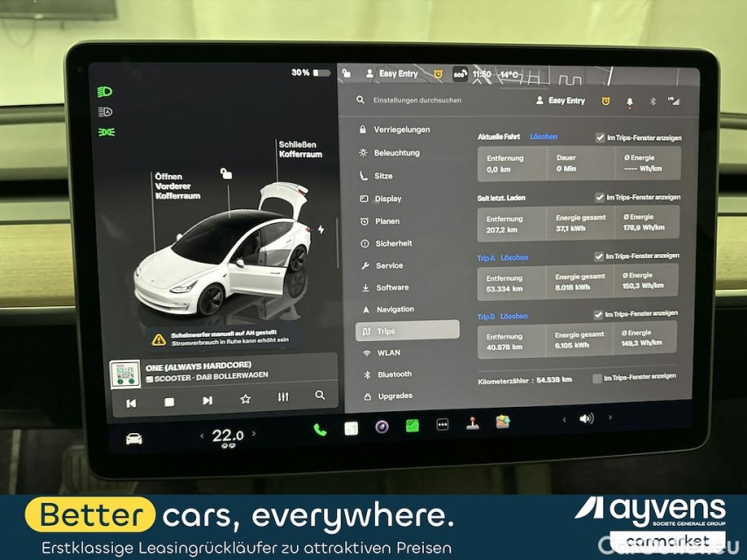The image size is (747, 560).
Task: Tap the Bluetooth icon in settings header
Action: [x=653, y=101]
